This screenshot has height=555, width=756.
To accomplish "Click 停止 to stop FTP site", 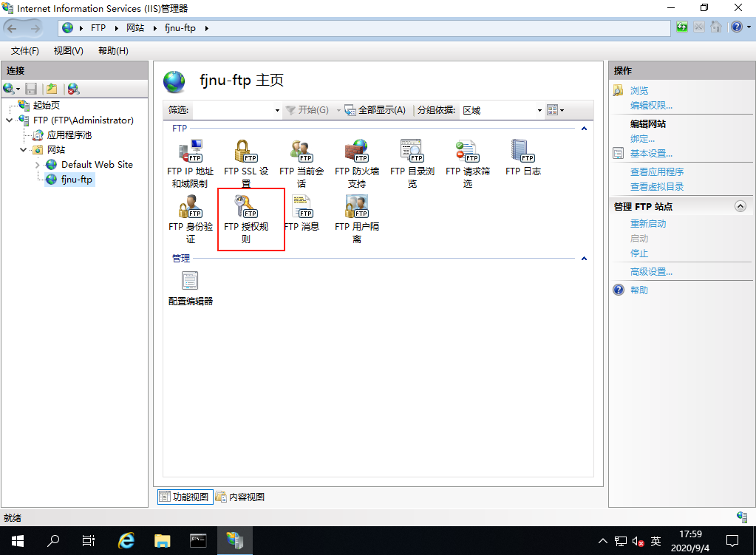I will click(x=638, y=253).
